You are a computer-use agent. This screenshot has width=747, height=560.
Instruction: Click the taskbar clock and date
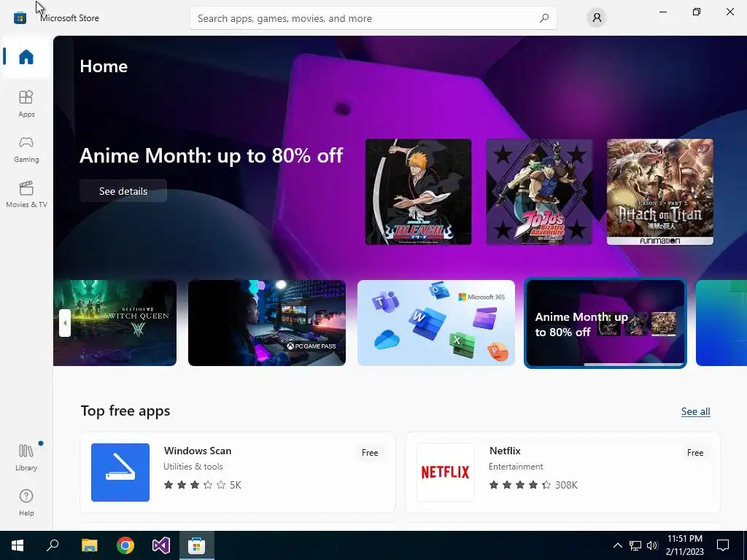(x=685, y=545)
